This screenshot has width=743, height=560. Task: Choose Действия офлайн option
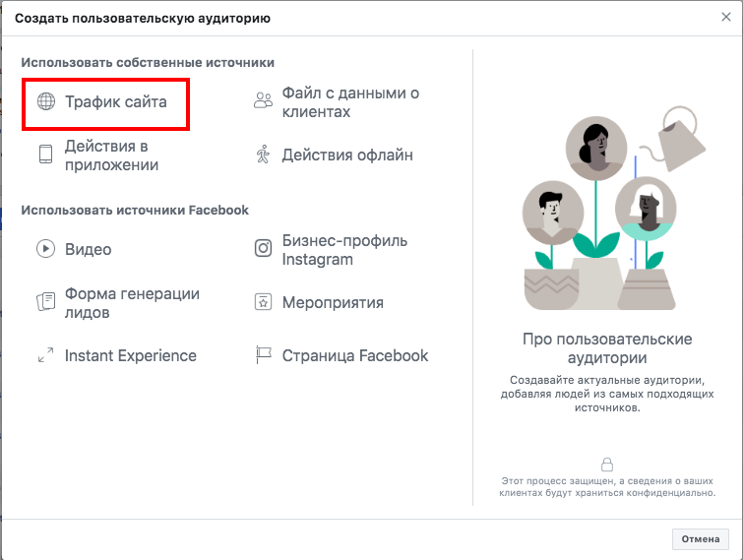(x=347, y=155)
